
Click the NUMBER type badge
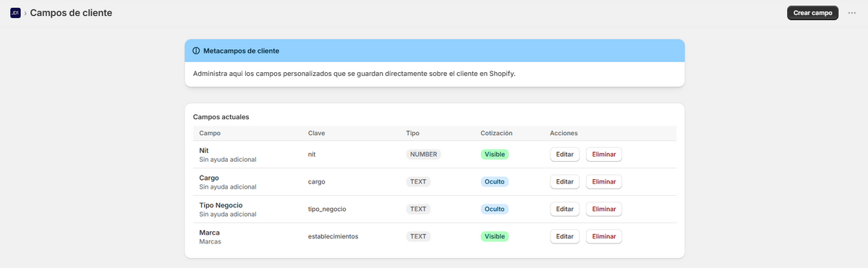423,155
